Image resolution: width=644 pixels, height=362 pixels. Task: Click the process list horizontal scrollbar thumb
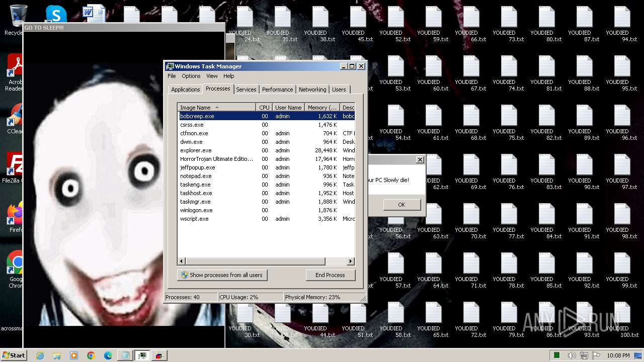[255, 261]
